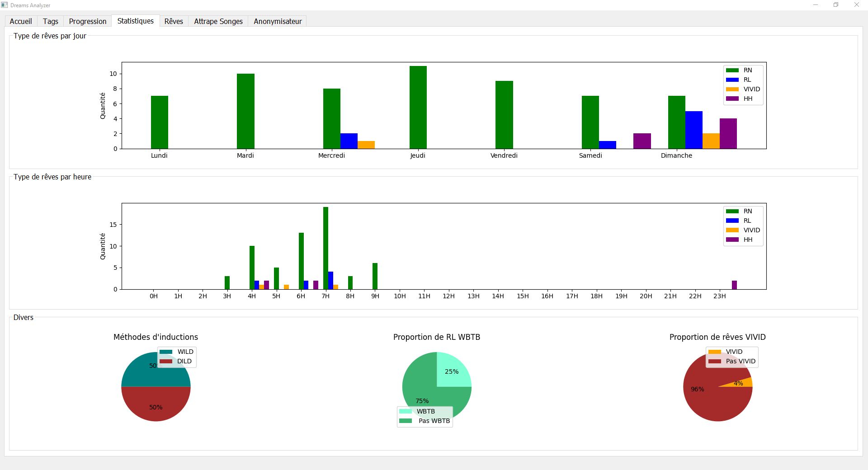Image resolution: width=868 pixels, height=470 pixels.
Task: Click the Proportion de rêves VIVID title
Action: click(x=717, y=337)
